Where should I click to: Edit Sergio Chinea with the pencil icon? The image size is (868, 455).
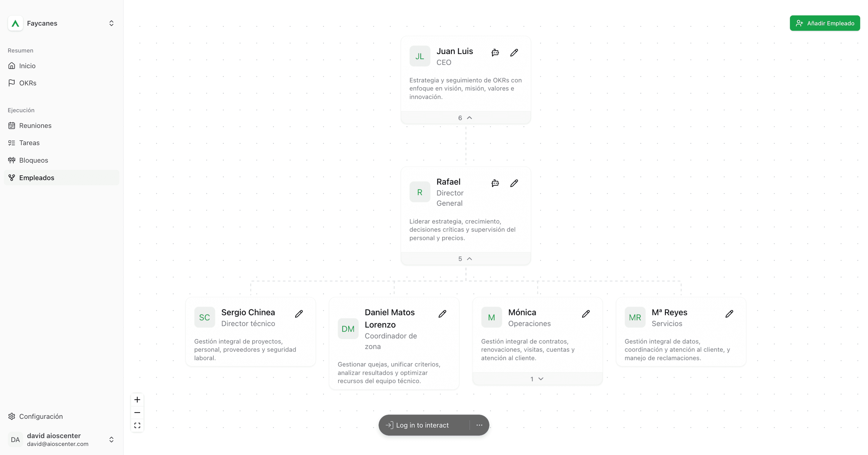(299, 314)
